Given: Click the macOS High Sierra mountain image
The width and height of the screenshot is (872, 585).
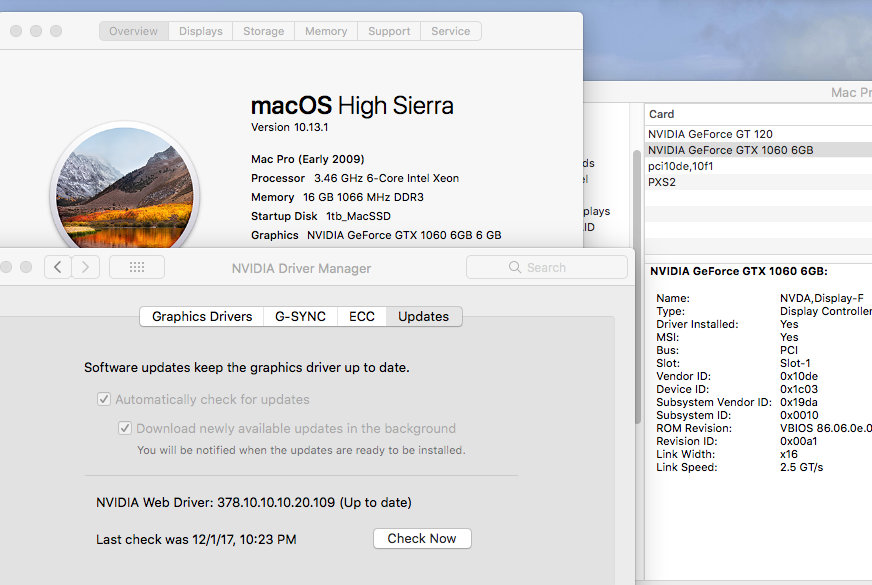Looking at the screenshot, I should pos(125,186).
